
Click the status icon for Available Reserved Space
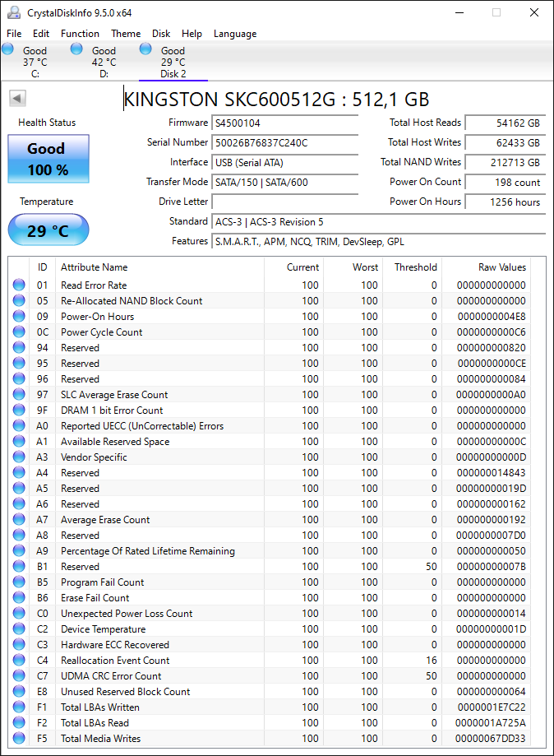[19, 441]
